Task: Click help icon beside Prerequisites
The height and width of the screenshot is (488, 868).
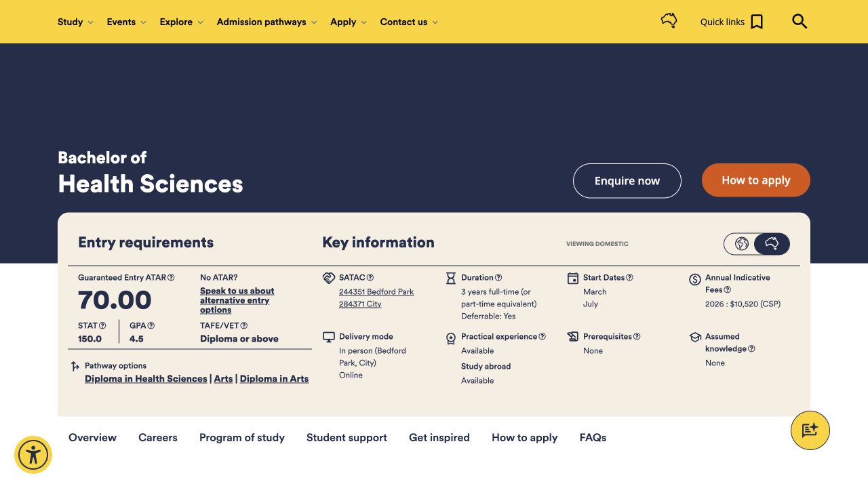Action: coord(637,336)
